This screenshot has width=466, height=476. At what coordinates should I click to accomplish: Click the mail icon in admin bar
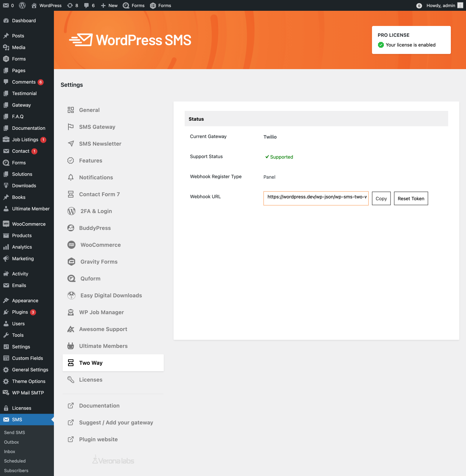(6, 5)
